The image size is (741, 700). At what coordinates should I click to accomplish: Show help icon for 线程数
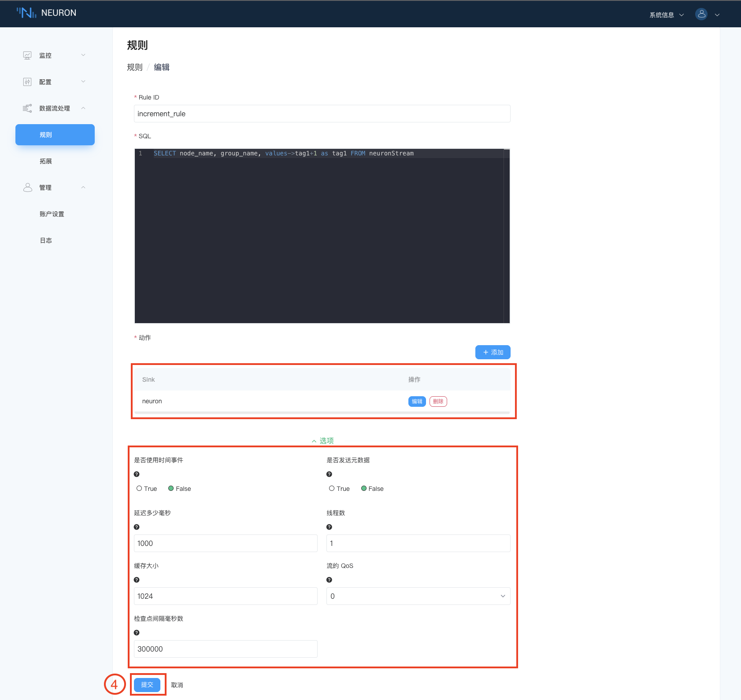pyautogui.click(x=329, y=527)
